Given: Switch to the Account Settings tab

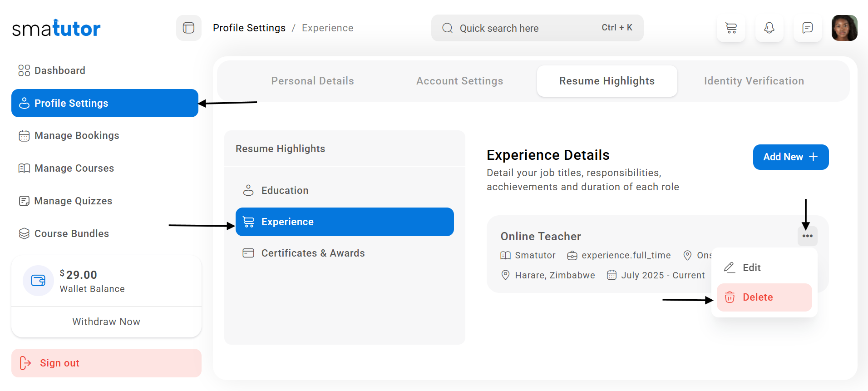Looking at the screenshot, I should 459,81.
